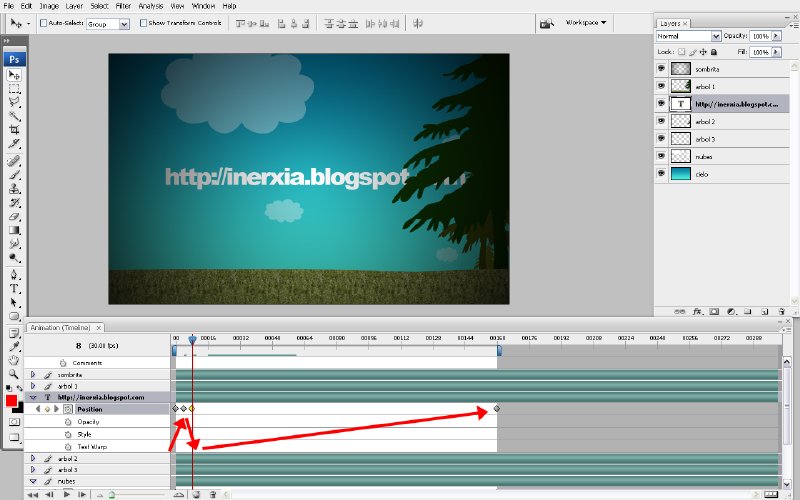This screenshot has width=800, height=500.
Task: Open the layer Opacity slider arrow
Action: [776, 36]
